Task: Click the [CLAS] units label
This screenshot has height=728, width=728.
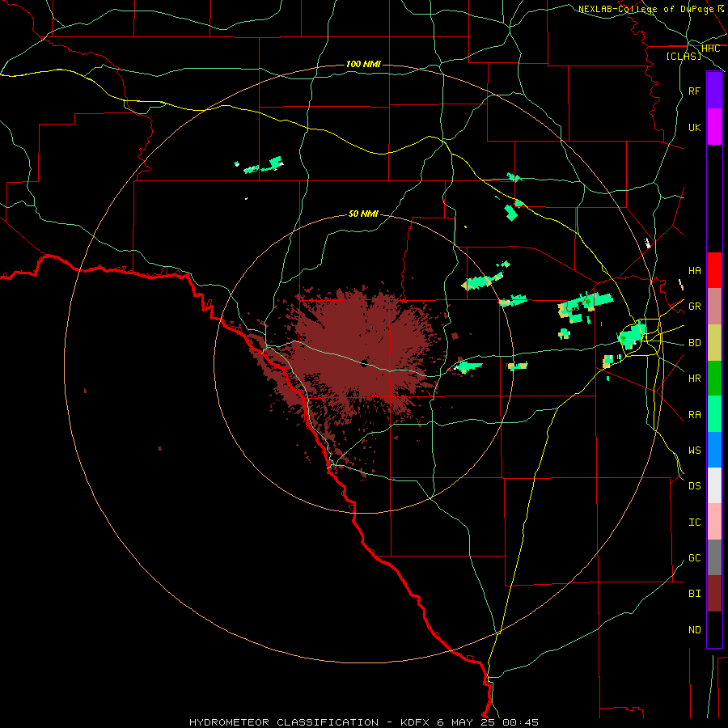Action: pyautogui.click(x=684, y=57)
